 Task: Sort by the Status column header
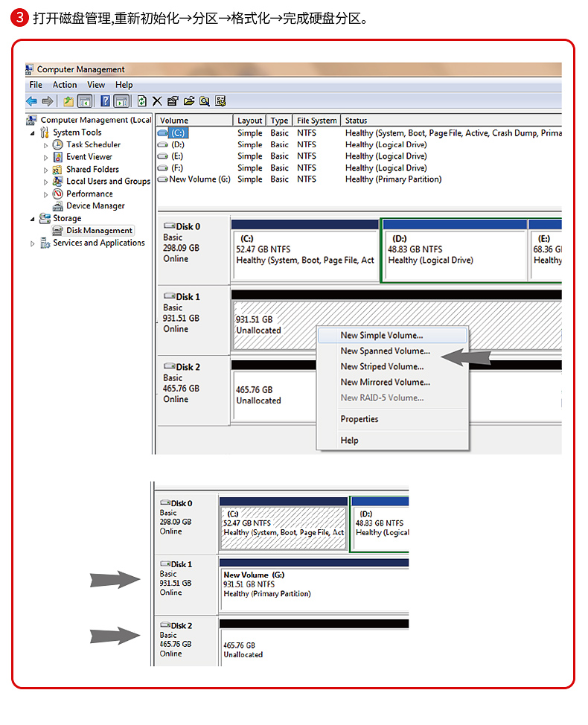coord(451,121)
